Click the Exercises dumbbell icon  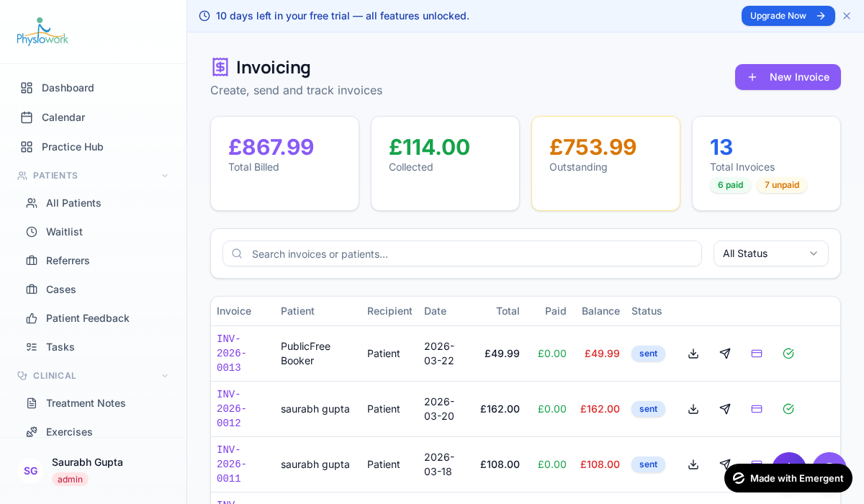click(32, 432)
